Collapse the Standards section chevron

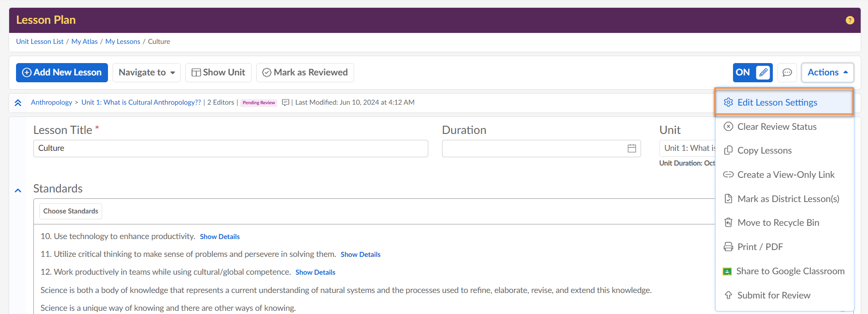pos(18,191)
